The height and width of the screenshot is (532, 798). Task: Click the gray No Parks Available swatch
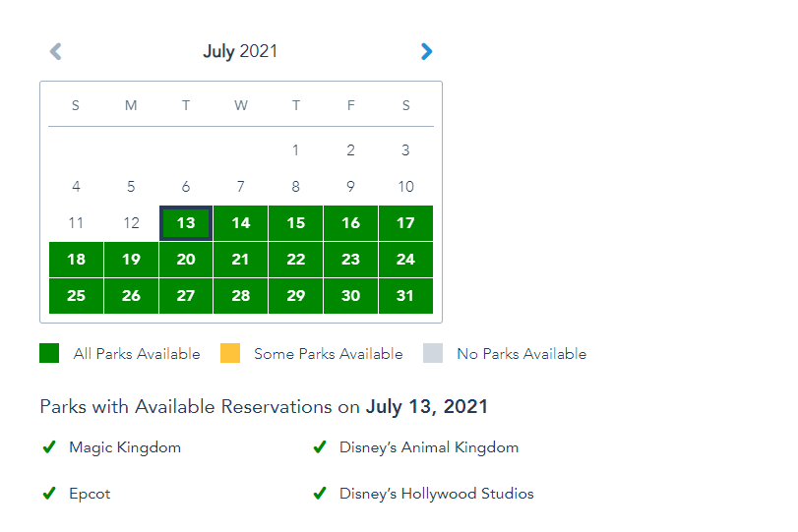(433, 353)
